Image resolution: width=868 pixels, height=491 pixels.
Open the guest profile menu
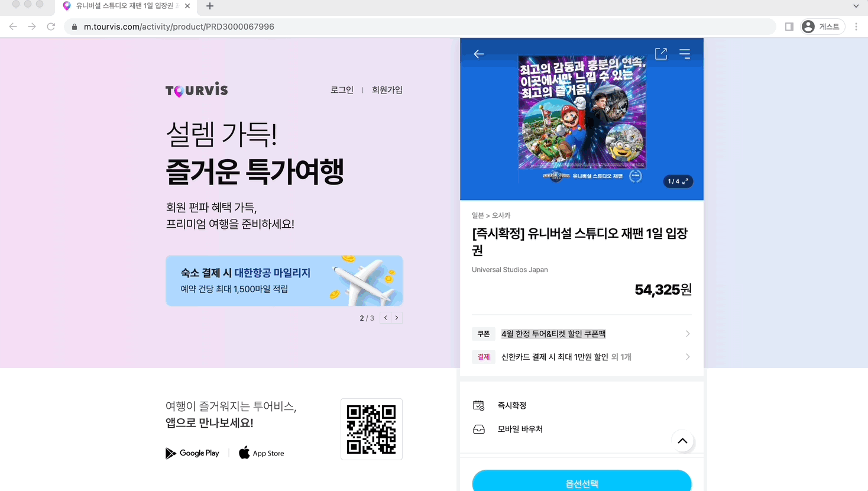pos(822,27)
